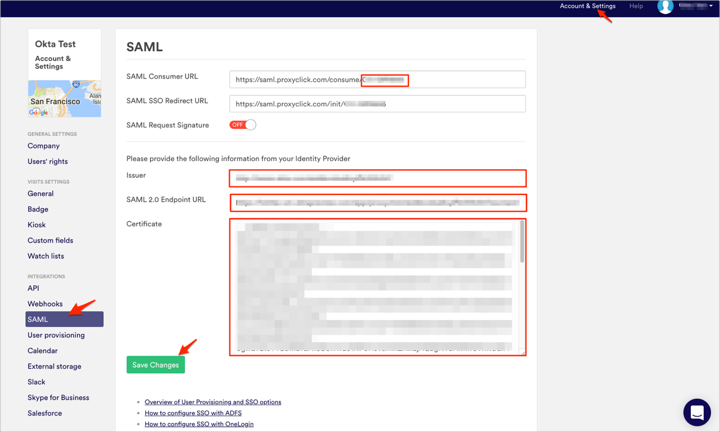Open Watch lists in sidebar

[x=46, y=256]
